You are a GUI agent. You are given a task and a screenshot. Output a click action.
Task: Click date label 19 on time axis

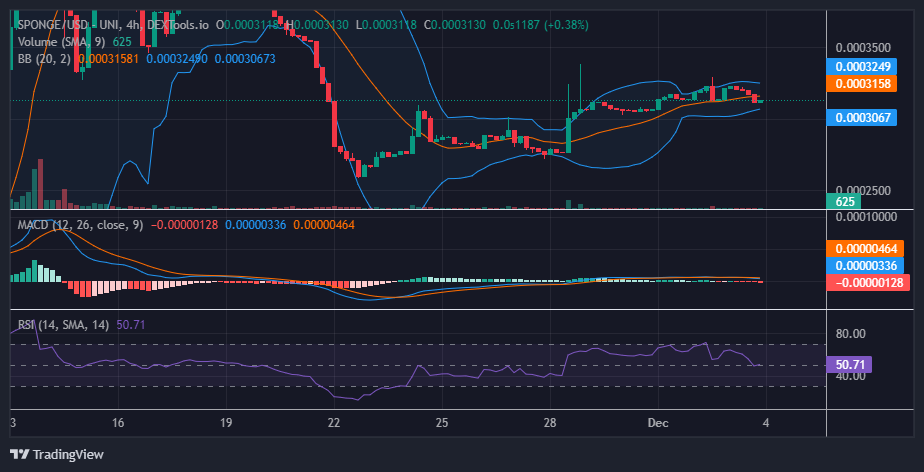point(226,423)
